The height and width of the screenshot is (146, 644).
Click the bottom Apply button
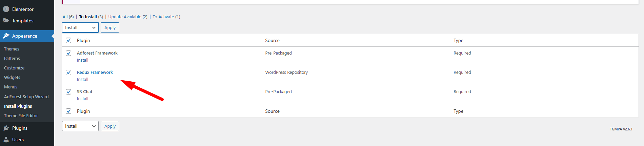coord(110,126)
